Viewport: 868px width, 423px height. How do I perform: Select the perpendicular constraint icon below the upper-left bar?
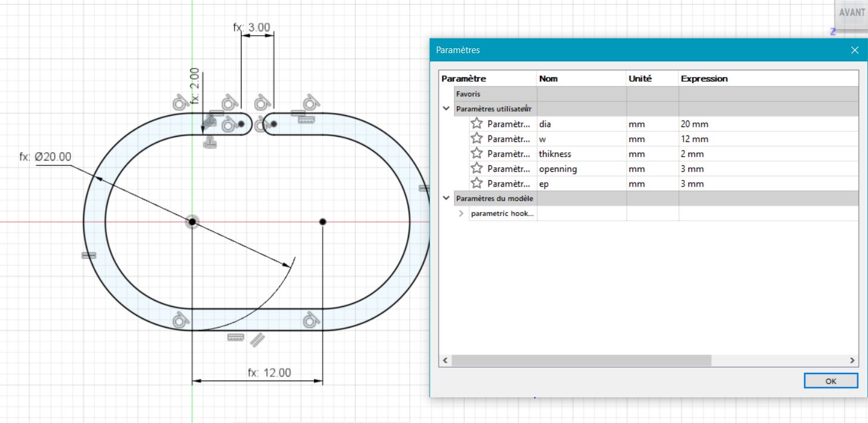(209, 142)
